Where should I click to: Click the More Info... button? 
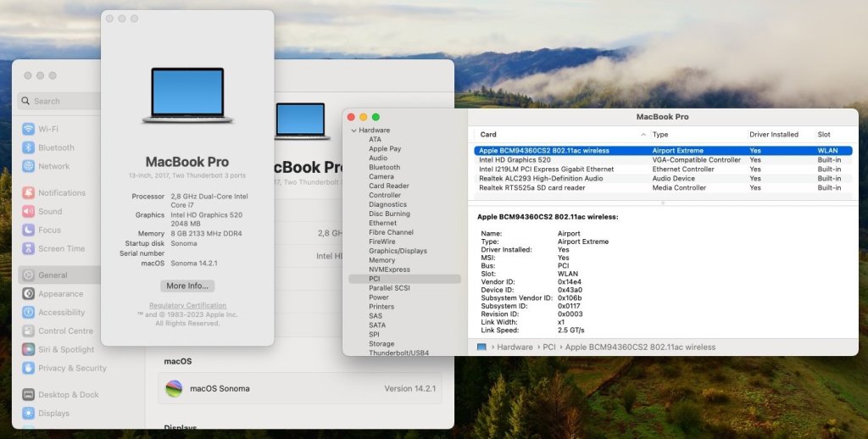click(x=187, y=286)
